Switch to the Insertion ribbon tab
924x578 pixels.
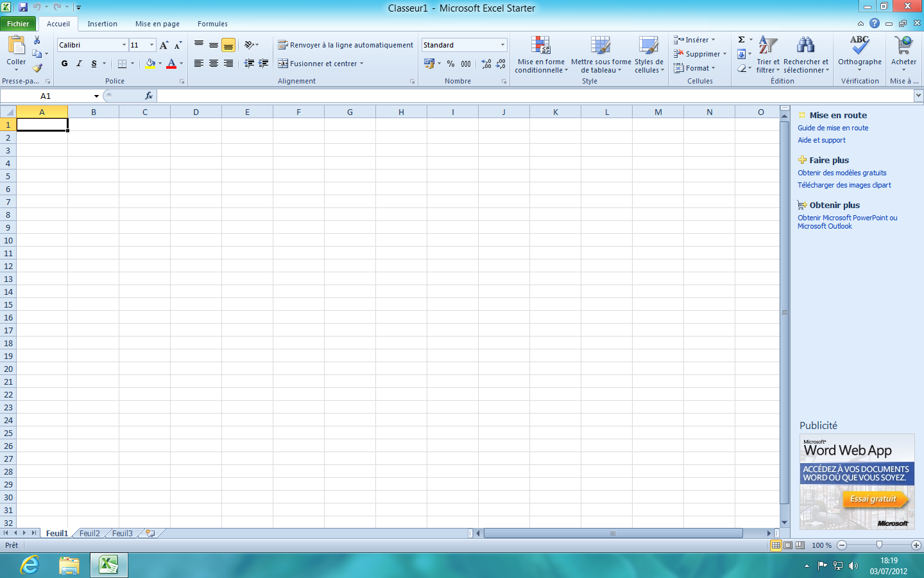tap(103, 24)
